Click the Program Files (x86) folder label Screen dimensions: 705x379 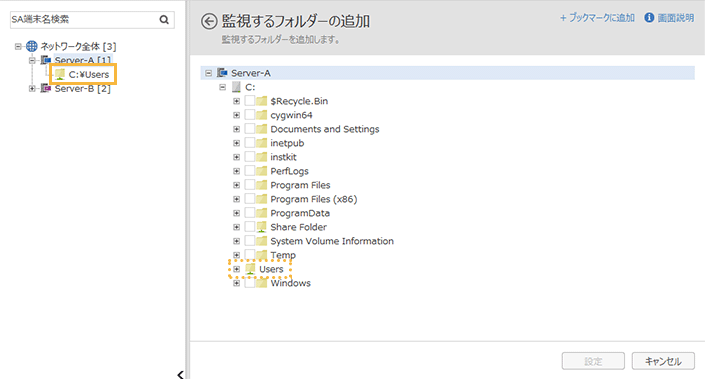(x=314, y=199)
